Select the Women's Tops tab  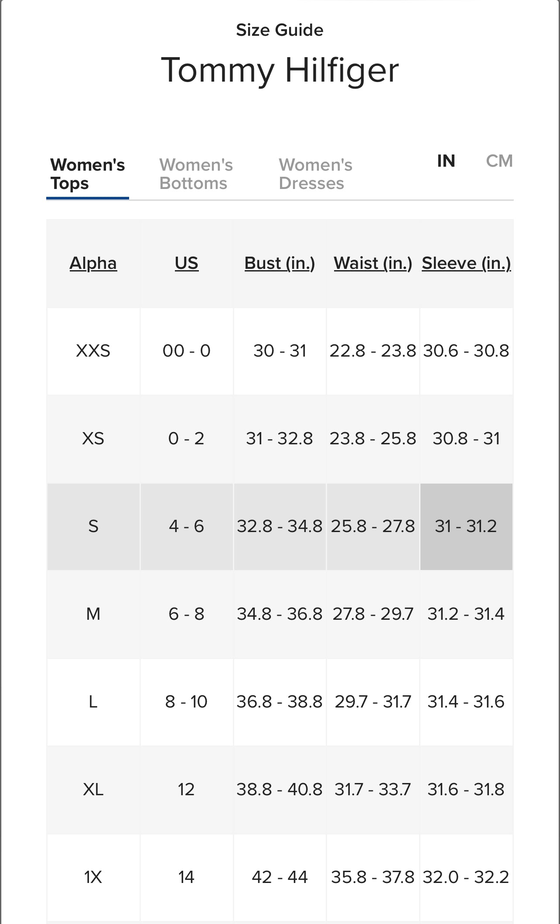88,174
